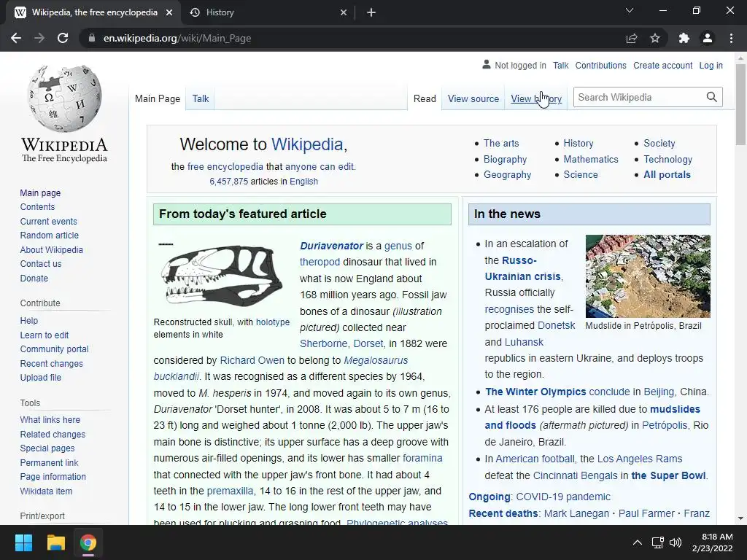
Task: Select the Main Page tab
Action: tap(158, 98)
